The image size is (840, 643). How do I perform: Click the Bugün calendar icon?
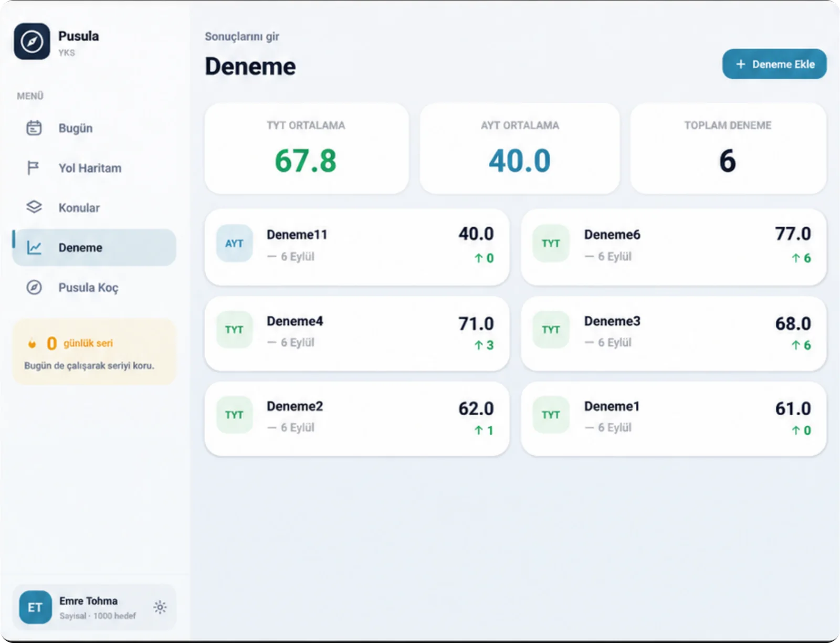[34, 128]
